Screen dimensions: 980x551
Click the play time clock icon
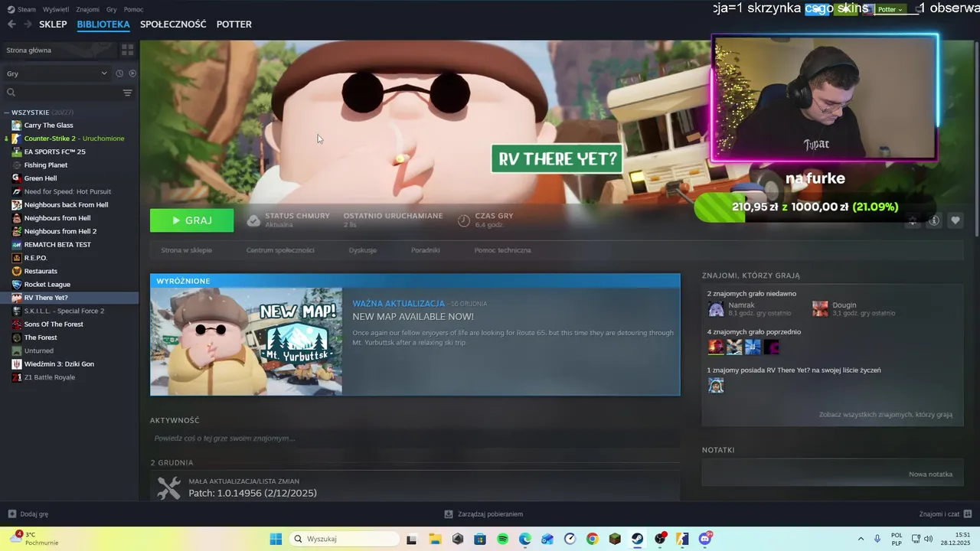[x=463, y=221]
